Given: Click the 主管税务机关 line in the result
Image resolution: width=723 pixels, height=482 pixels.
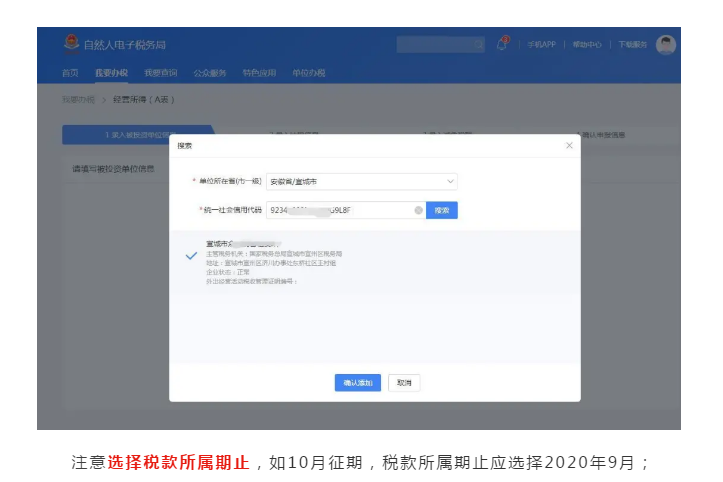Looking at the screenshot, I should (x=274, y=254).
